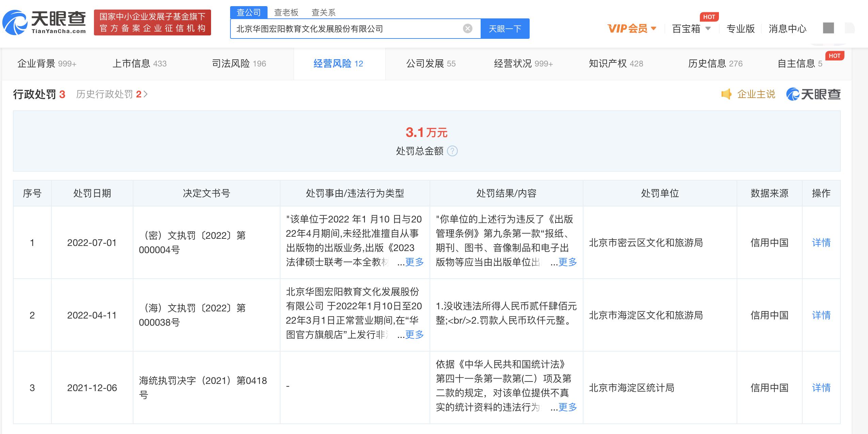This screenshot has height=434, width=868.
Task: Switch to the 上市信息 tab
Action: (x=132, y=63)
